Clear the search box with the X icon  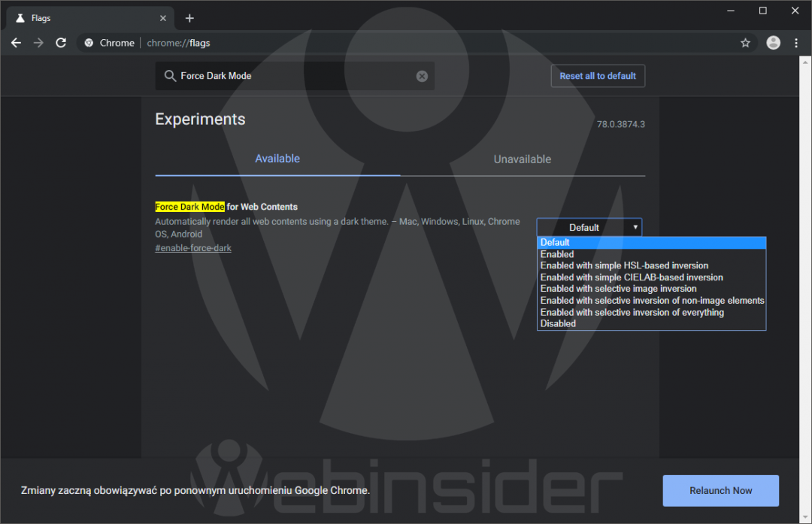click(422, 76)
